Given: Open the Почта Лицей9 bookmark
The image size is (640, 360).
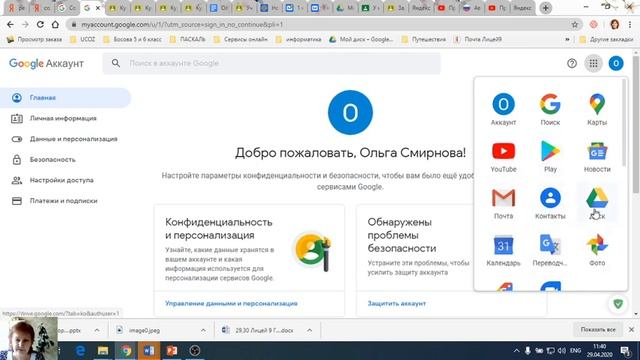Looking at the screenshot, I should coord(478,40).
